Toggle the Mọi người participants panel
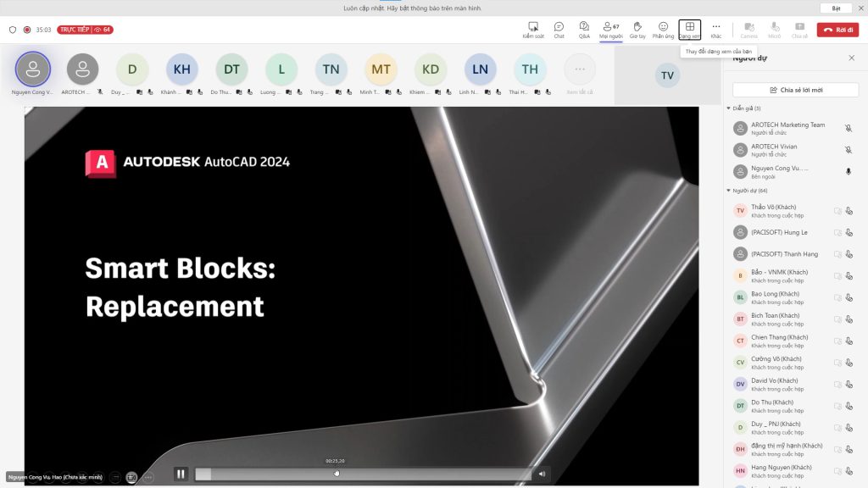 610,30
